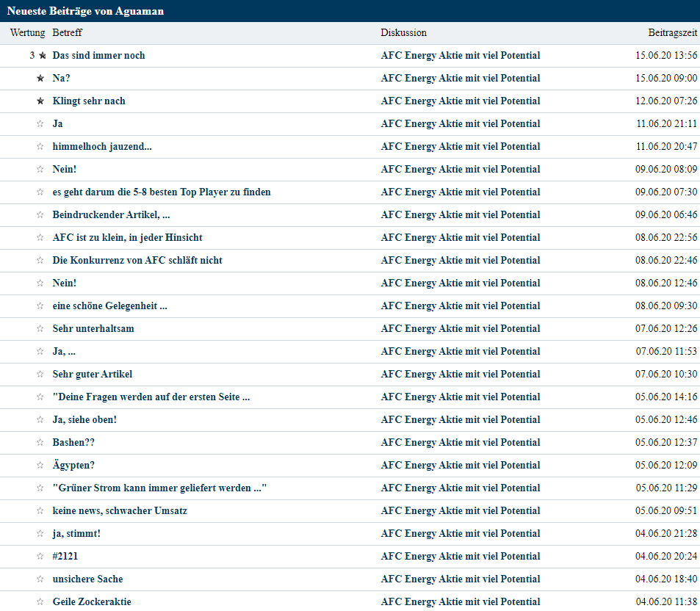The height and width of the screenshot is (611, 700).
Task: Open the post 'Ja, siehe oben!'
Action: coord(84,420)
